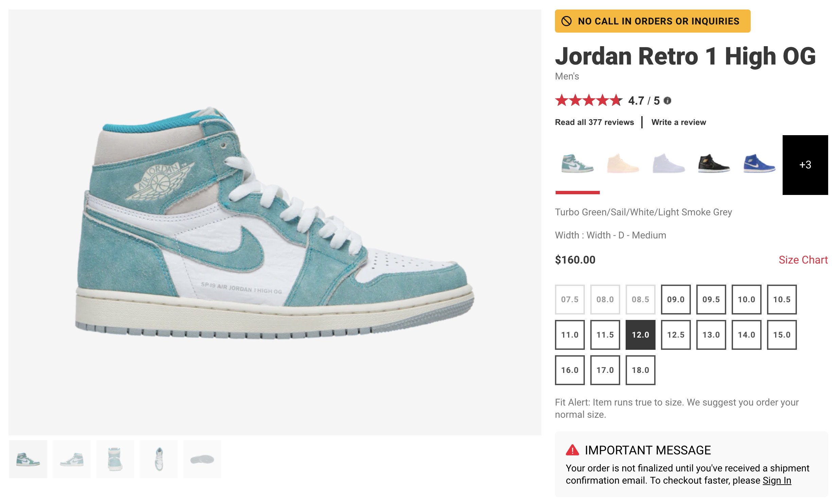Click the rating info icon beside 4.7 / 5
837x504 pixels.
[667, 101]
